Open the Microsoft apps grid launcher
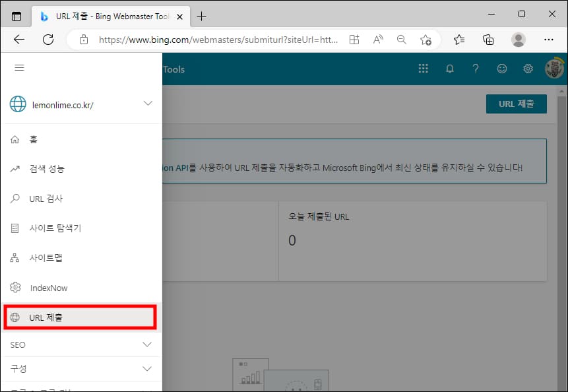The image size is (568, 392). pyautogui.click(x=423, y=69)
